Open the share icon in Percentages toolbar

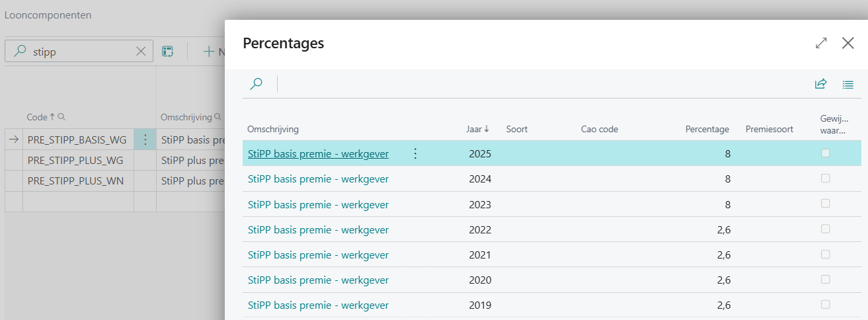820,84
